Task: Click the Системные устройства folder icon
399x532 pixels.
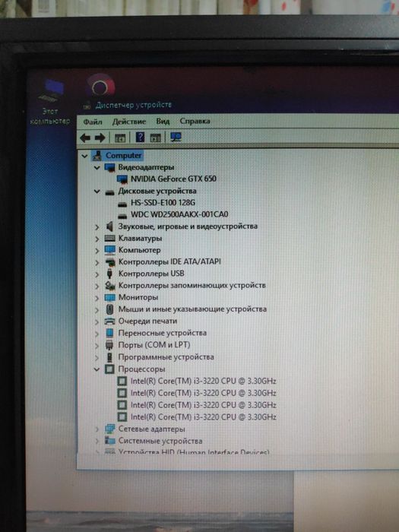Action: [110, 441]
